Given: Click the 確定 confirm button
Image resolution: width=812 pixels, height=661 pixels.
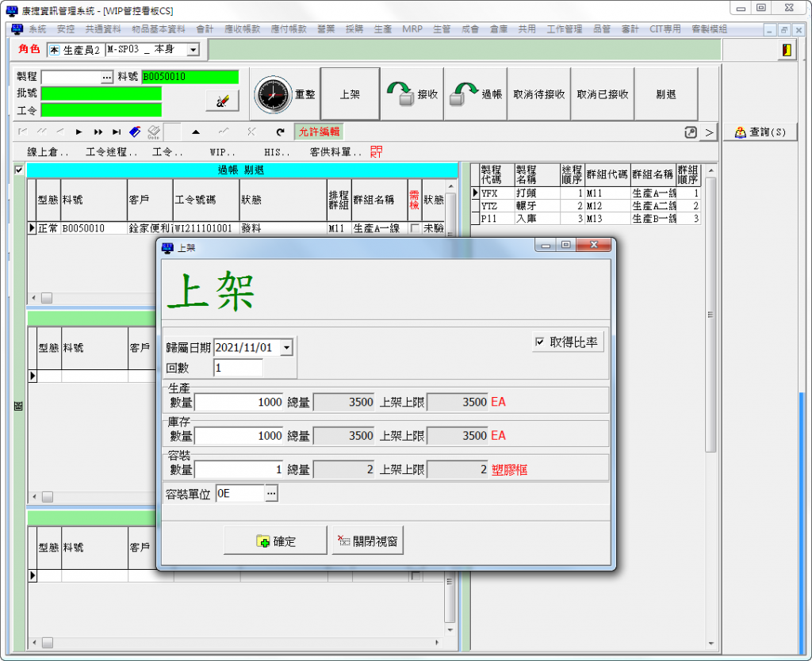Looking at the screenshot, I should 275,541.
